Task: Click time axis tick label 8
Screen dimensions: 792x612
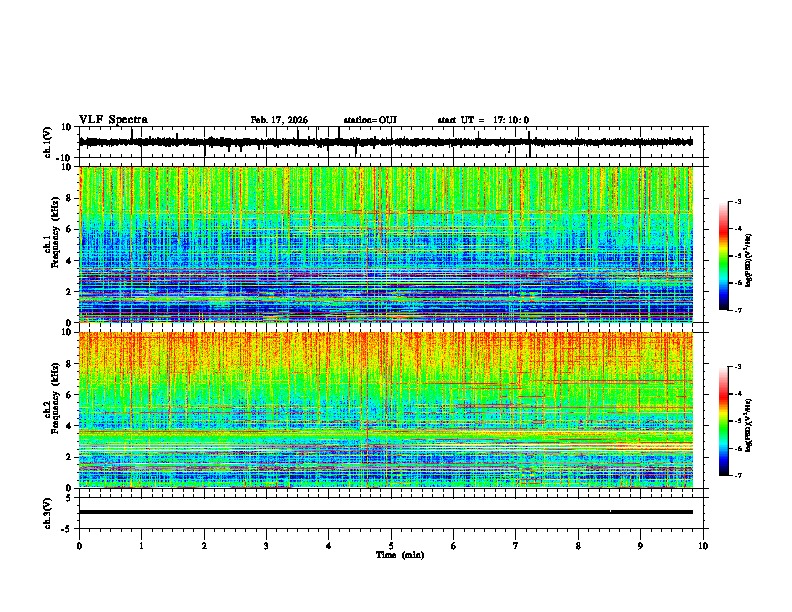Action: click(x=578, y=546)
